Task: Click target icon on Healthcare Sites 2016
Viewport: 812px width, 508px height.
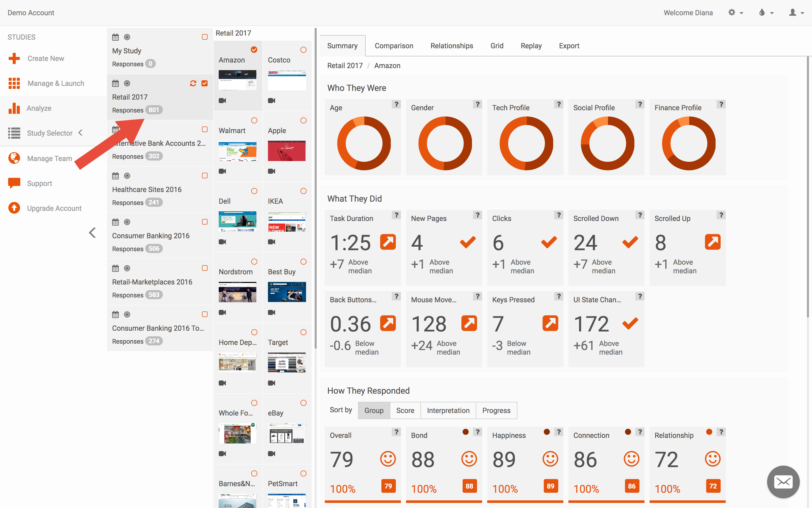Action: click(x=127, y=176)
